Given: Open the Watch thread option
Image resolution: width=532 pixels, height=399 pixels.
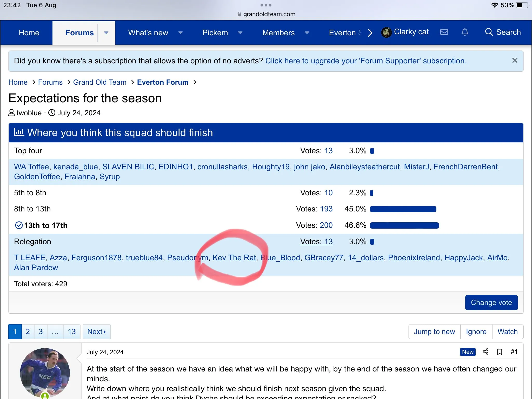Looking at the screenshot, I should tap(508, 331).
